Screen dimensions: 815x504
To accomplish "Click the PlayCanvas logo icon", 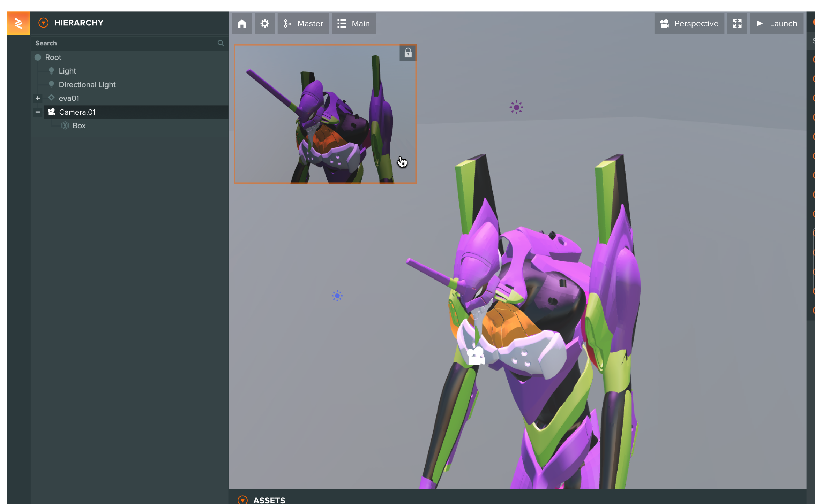I will point(18,23).
